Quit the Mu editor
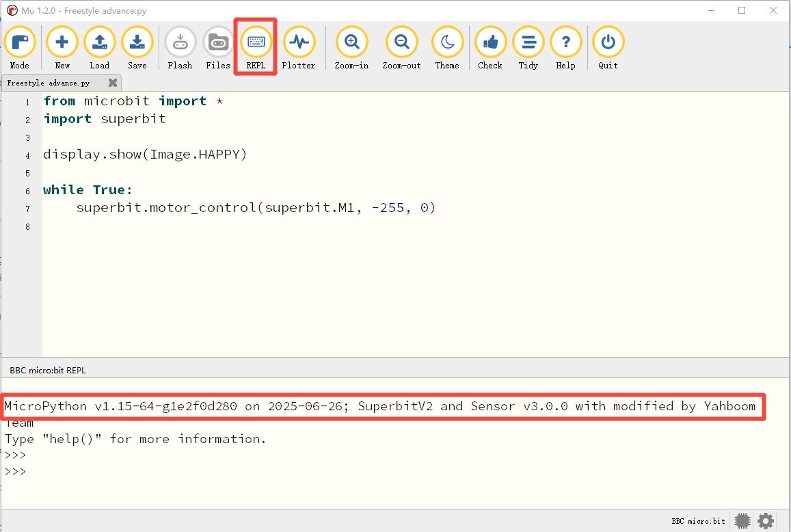Image resolution: width=791 pixels, height=532 pixels. coord(608,48)
